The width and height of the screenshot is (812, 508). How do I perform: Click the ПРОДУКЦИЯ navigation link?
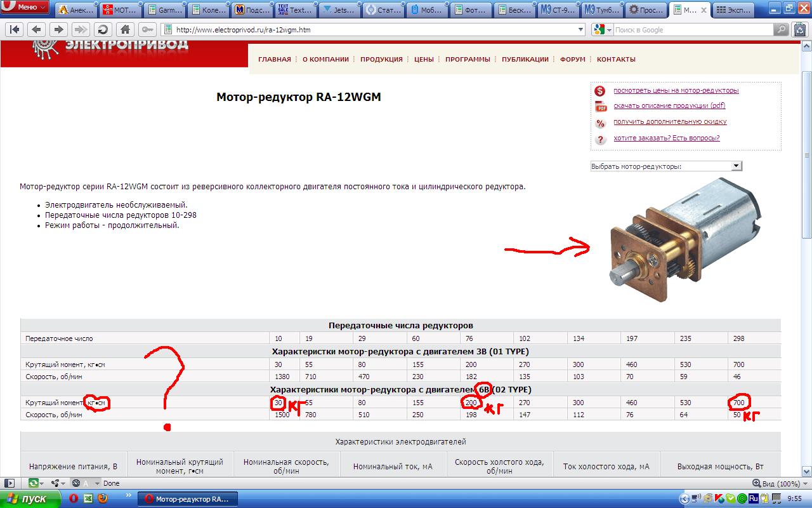click(381, 59)
